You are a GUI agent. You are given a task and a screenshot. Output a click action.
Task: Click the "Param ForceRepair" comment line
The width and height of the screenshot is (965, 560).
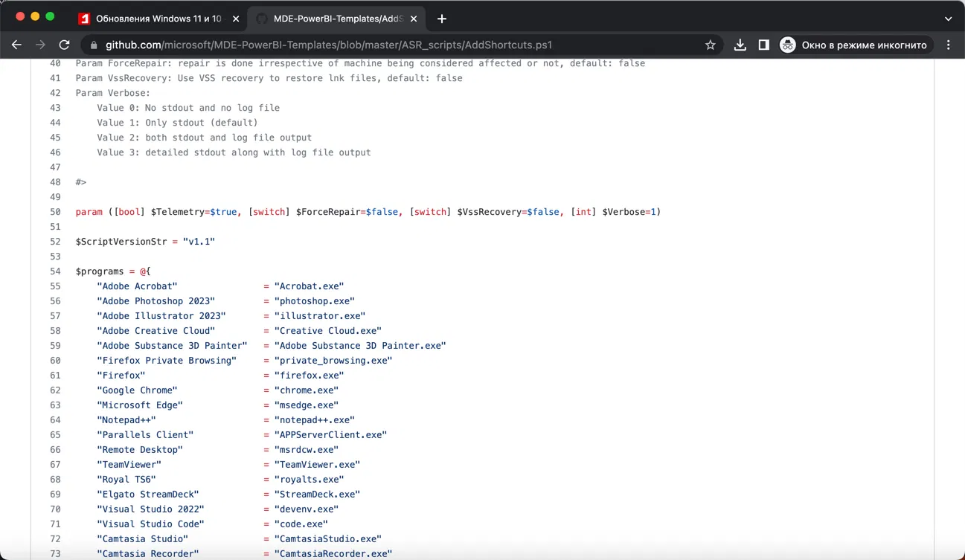tap(360, 63)
